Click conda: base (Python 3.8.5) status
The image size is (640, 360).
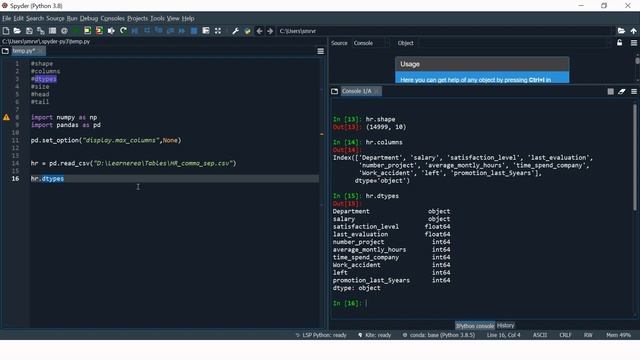[x=439, y=335]
